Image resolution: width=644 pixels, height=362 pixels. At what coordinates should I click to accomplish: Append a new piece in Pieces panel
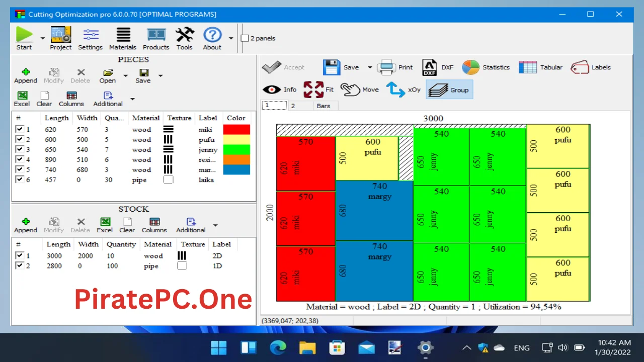click(26, 76)
